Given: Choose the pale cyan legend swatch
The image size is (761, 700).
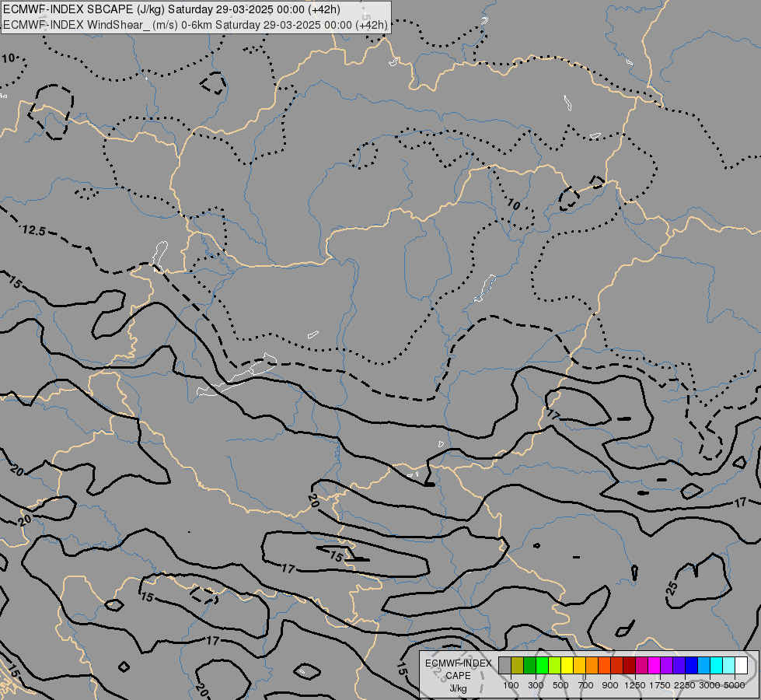Looking at the screenshot, I should [x=729, y=666].
